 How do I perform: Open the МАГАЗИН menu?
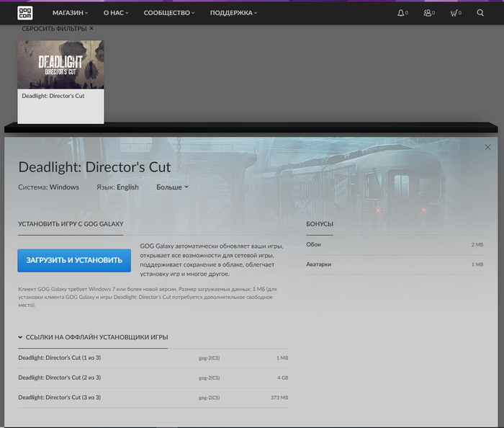pyautogui.click(x=70, y=13)
